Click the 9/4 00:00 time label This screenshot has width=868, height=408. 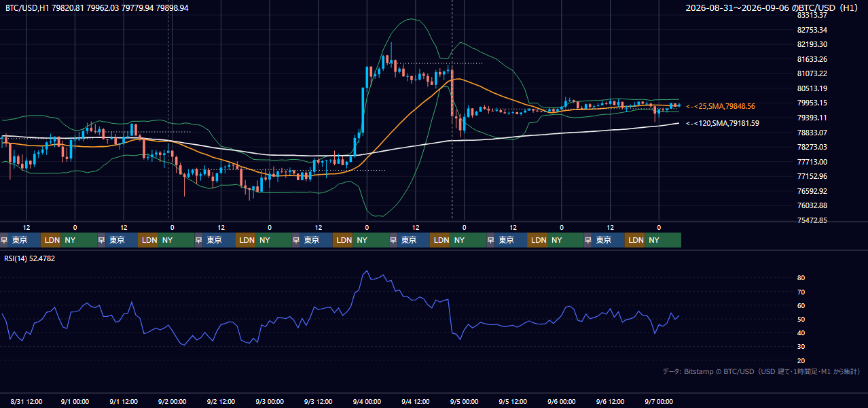click(367, 401)
